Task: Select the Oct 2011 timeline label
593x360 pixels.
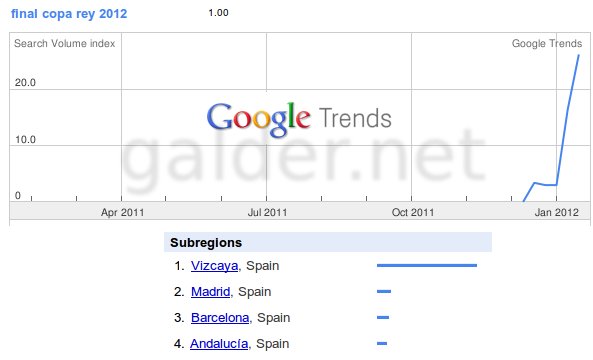Action: tap(413, 213)
